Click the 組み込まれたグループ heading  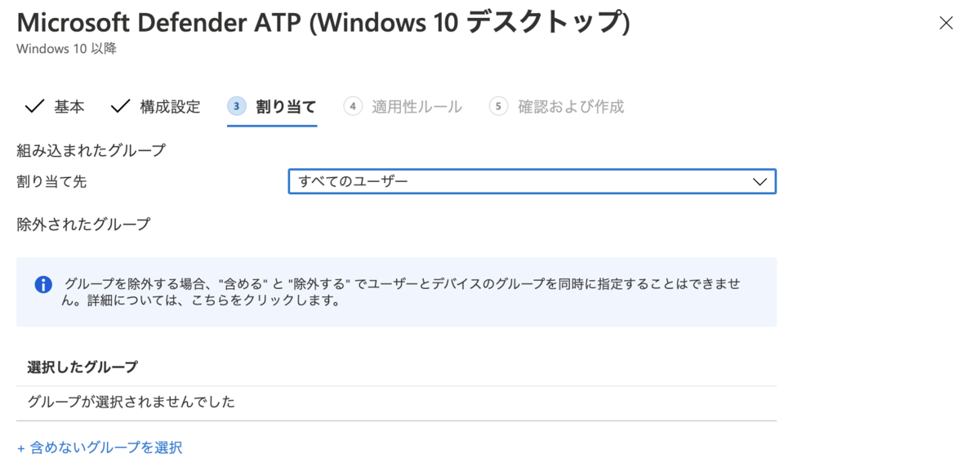[x=91, y=150]
